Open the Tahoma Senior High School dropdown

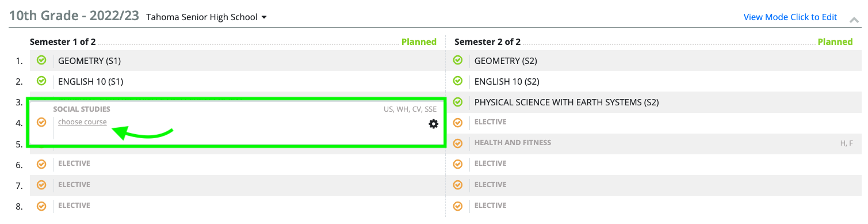207,17
